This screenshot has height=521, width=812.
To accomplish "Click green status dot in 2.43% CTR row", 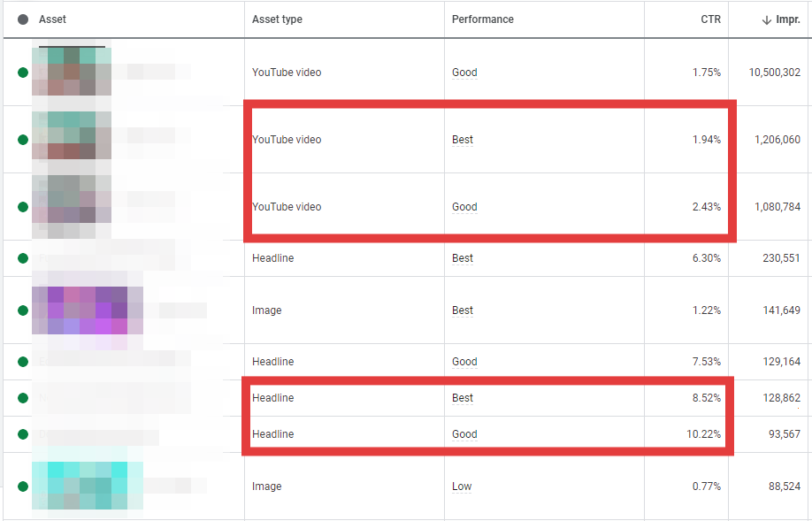I will [23, 207].
